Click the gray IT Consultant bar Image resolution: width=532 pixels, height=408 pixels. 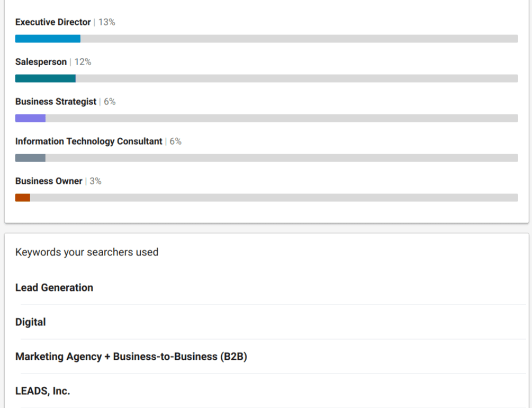30,158
